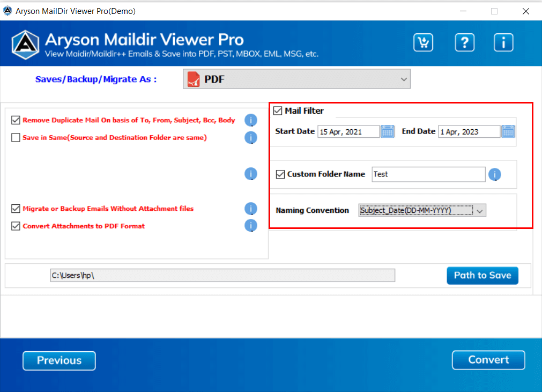The image size is (542, 392).
Task: Expand the Saves/Backup/Migrate As dropdown arrow
Action: [x=403, y=79]
